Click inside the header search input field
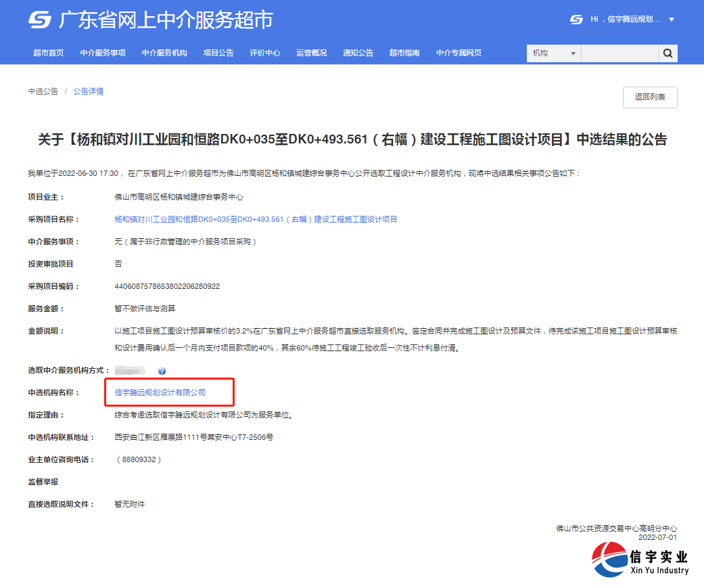Viewport: 704px width, 588px height. (x=619, y=53)
